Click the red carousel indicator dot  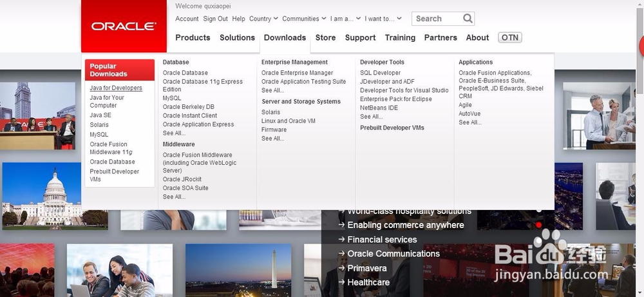click(539, 225)
